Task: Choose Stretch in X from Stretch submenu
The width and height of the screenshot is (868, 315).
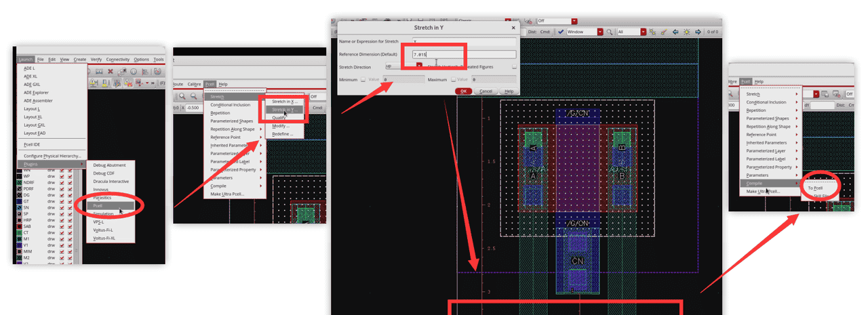Action: point(284,102)
